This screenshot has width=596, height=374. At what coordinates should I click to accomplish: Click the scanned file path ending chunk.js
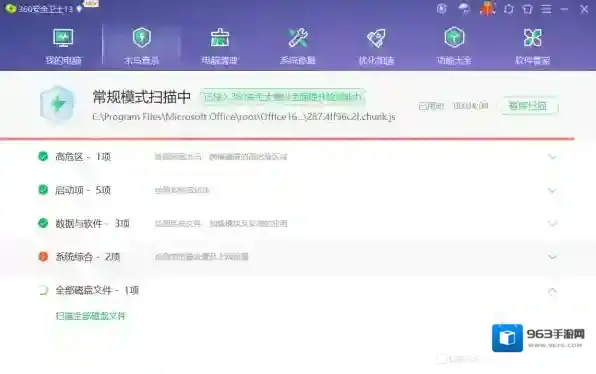[244, 117]
